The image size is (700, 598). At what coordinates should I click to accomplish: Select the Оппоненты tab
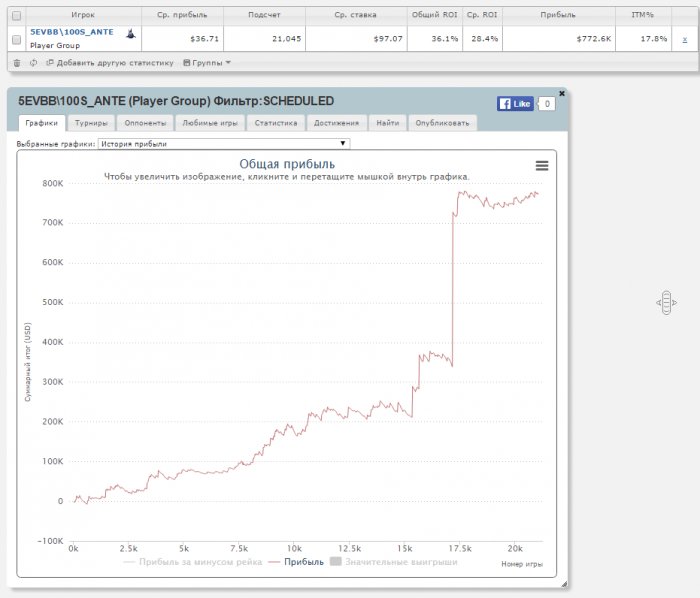[145, 123]
